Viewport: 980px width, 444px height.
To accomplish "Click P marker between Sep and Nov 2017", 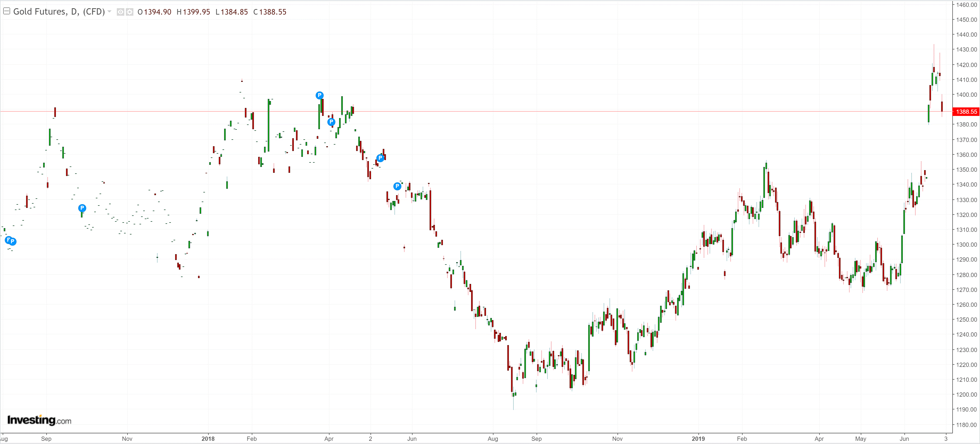I will coord(82,208).
